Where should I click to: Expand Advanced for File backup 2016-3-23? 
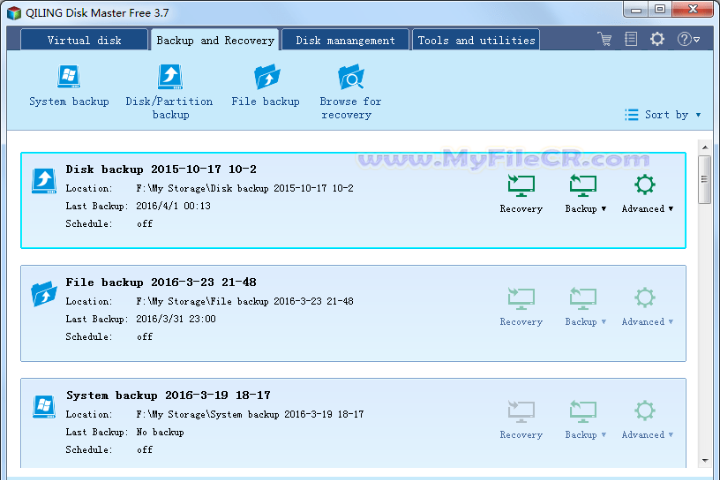(x=647, y=306)
